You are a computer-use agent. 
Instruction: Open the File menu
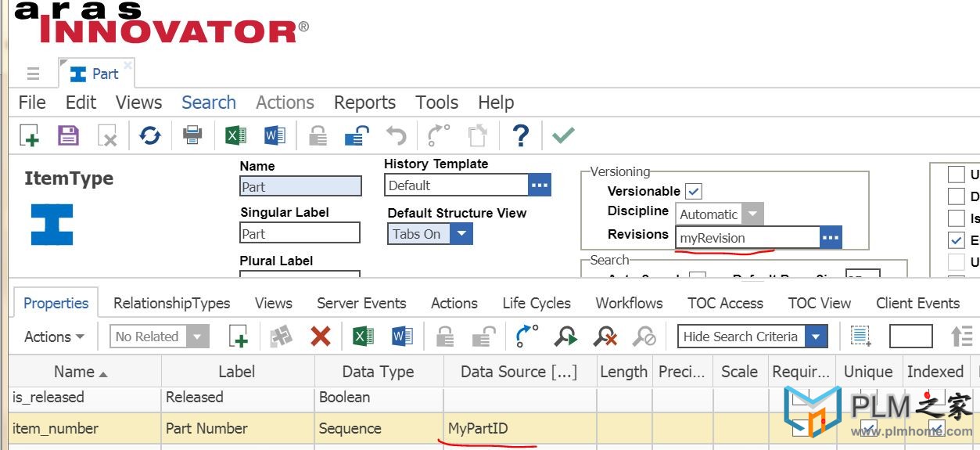32,103
